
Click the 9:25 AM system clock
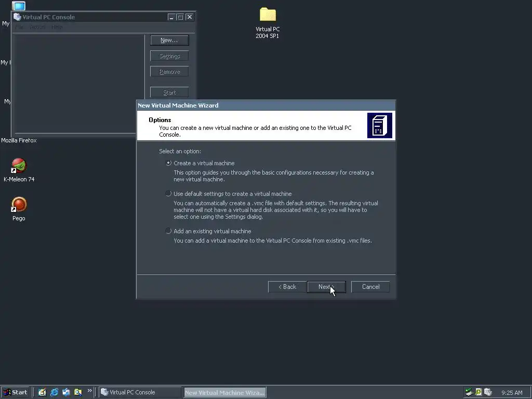512,393
